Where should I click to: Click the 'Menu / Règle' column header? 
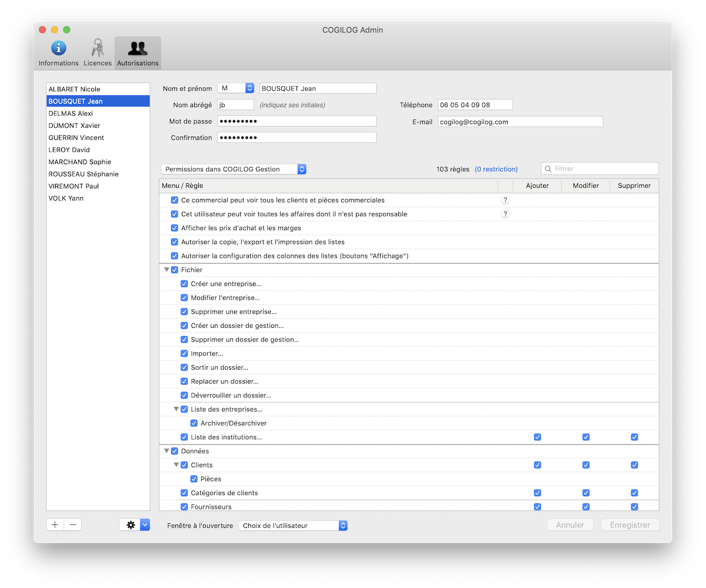(328, 185)
